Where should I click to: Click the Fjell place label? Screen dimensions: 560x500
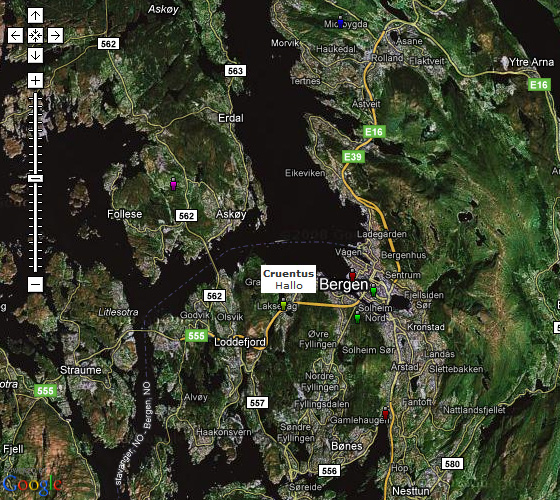[x=13, y=449]
